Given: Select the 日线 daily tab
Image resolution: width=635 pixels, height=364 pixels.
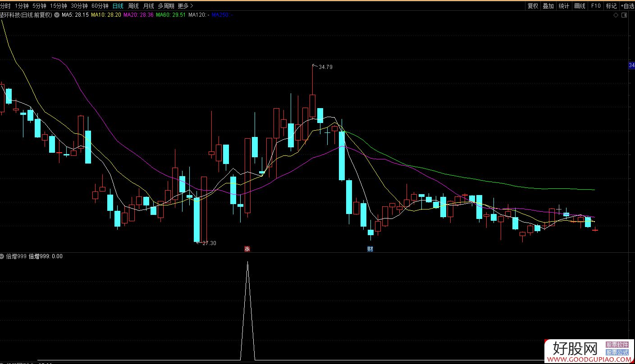Looking at the screenshot, I should coord(118,6).
